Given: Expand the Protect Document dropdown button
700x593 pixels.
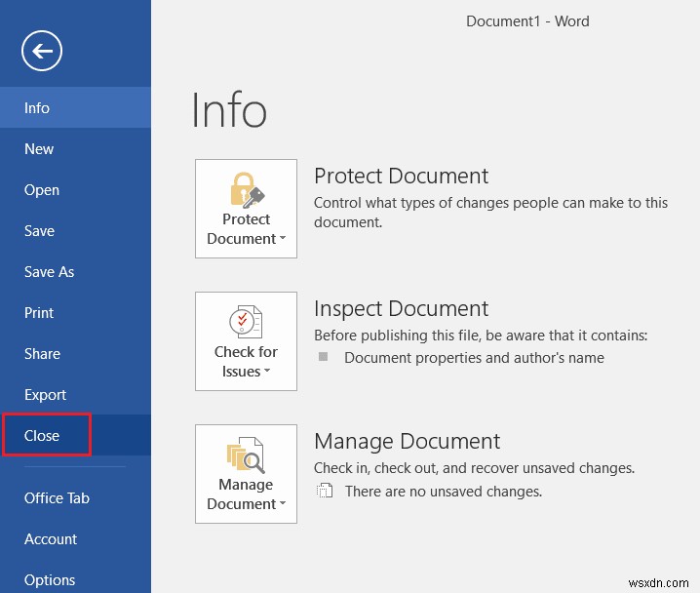Looking at the screenshot, I should [246, 209].
